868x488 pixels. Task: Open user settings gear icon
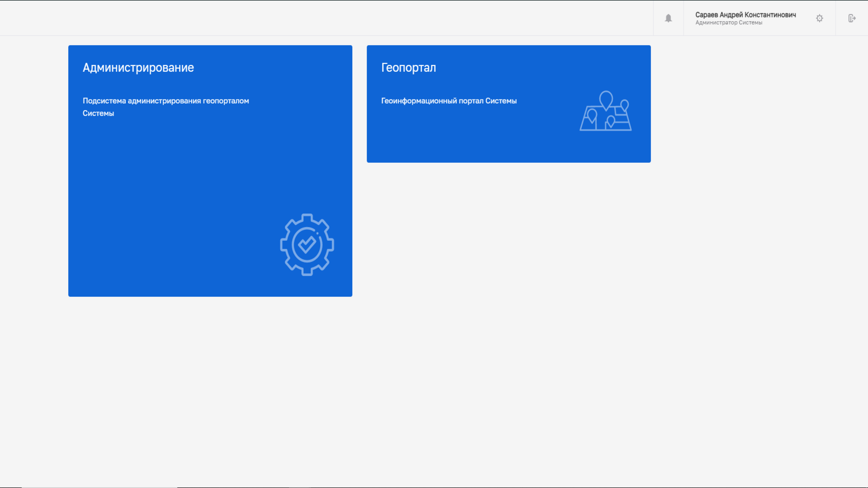pos(820,18)
